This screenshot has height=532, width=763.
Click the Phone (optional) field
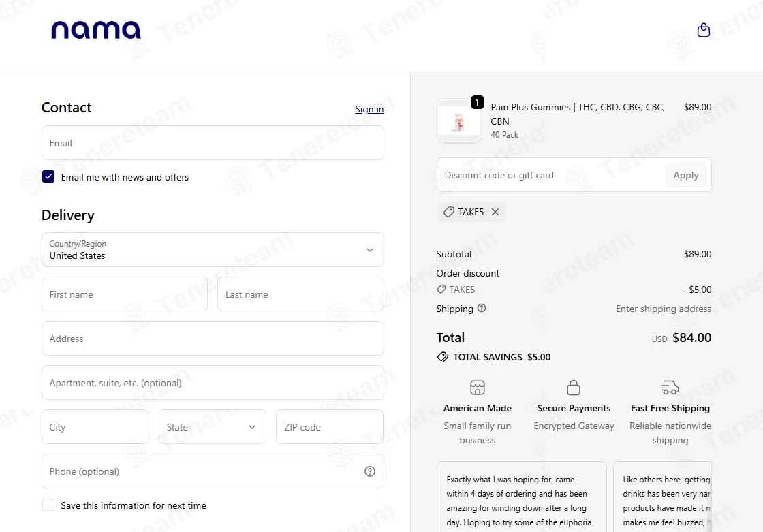tap(213, 471)
